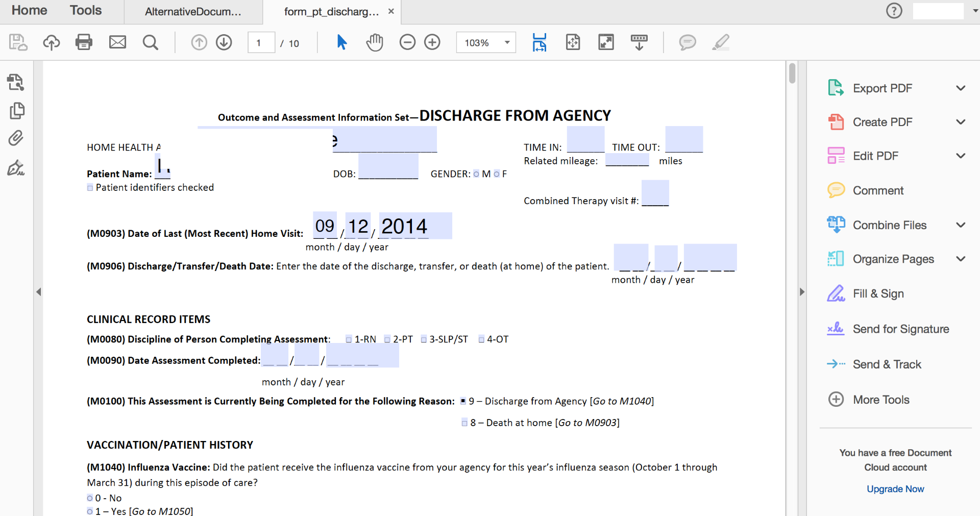Follow the Upgrade Now link
The height and width of the screenshot is (516, 980).
[895, 489]
